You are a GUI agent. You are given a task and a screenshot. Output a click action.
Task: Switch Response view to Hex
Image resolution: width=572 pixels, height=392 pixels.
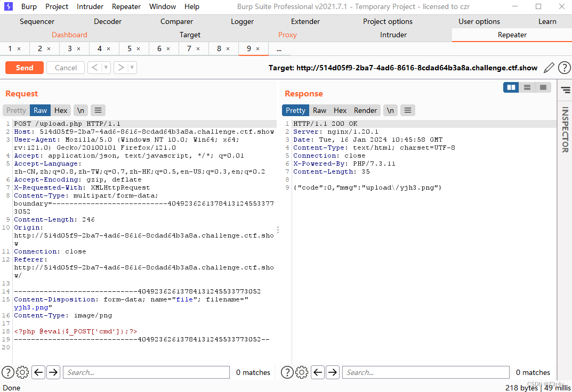(340, 110)
